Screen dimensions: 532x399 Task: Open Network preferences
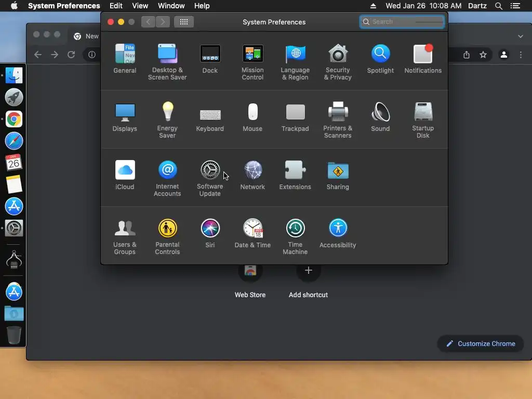(252, 176)
